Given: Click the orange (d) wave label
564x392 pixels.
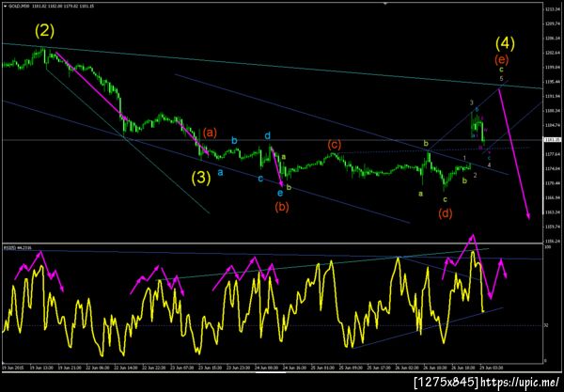Looking at the screenshot, I should (x=446, y=213).
